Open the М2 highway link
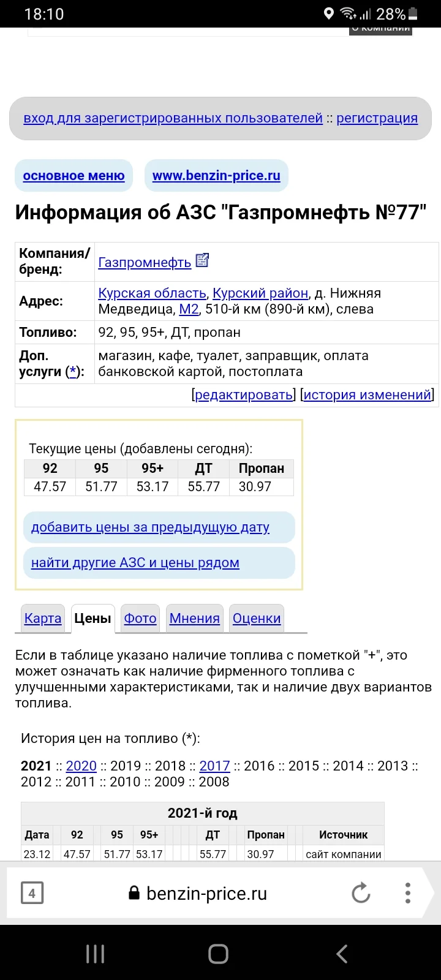Screen dimensions: 441x980 (x=189, y=309)
